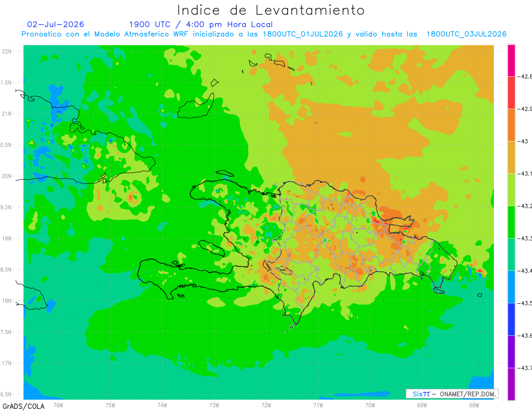Click the "-43.3" color bar label

(525, 238)
